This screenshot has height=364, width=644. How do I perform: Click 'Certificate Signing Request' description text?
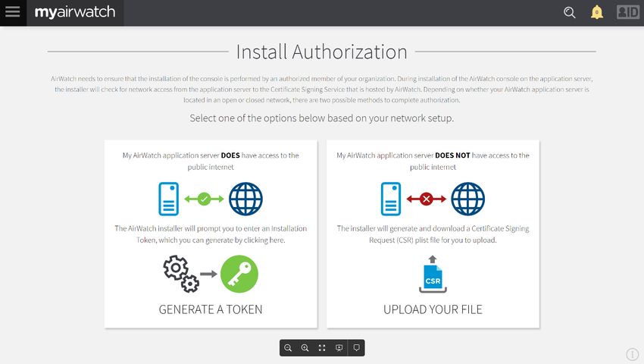point(433,234)
